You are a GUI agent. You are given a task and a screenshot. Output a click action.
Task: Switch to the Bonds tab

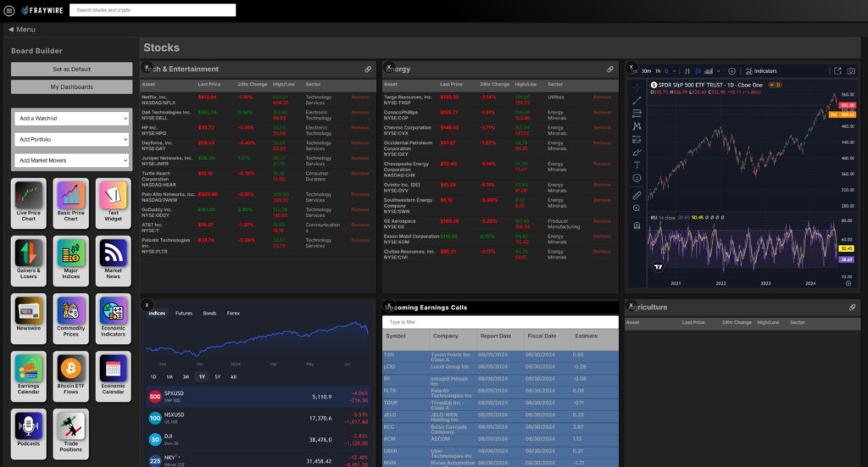[210, 314]
